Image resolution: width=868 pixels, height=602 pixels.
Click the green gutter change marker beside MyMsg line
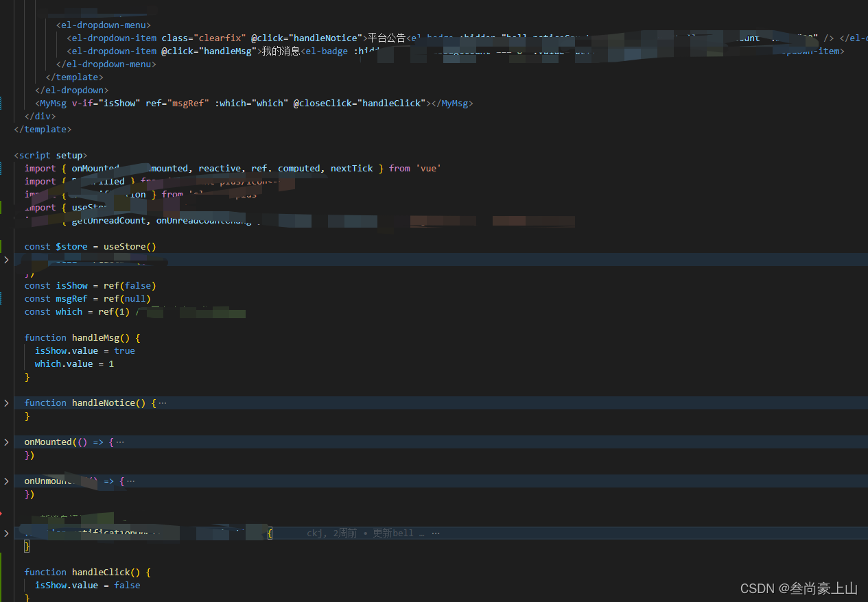click(2, 103)
